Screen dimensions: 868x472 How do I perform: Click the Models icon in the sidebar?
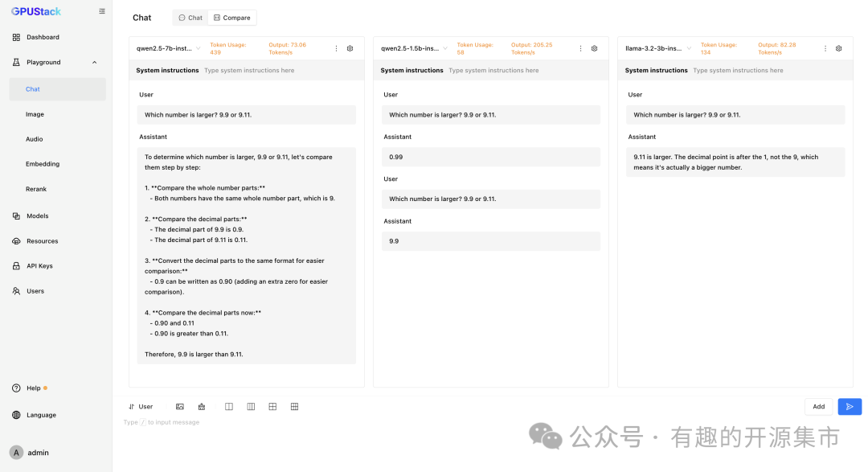pos(16,216)
